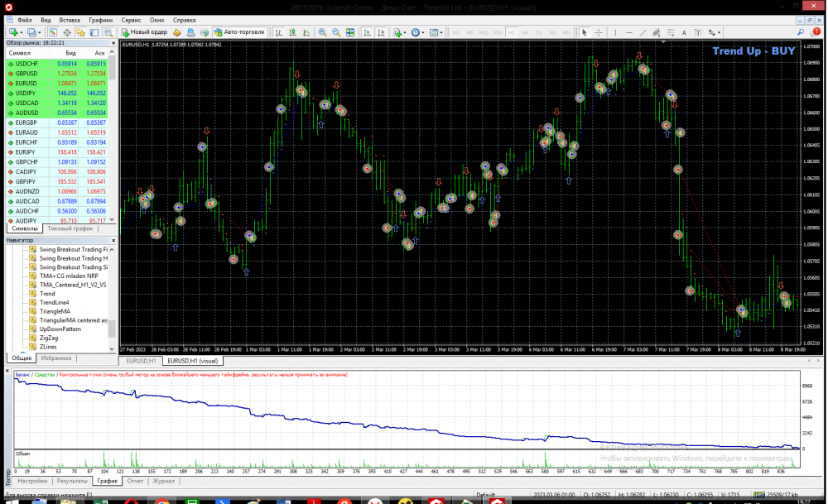This screenshot has width=828, height=504.
Task: Open the Вставка menu
Action: (70, 20)
